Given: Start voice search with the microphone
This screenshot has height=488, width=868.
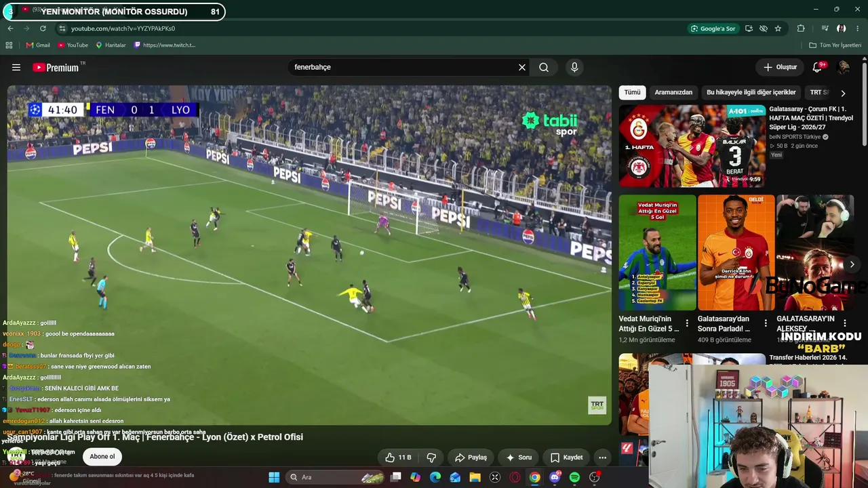Looking at the screenshot, I should pos(574,67).
